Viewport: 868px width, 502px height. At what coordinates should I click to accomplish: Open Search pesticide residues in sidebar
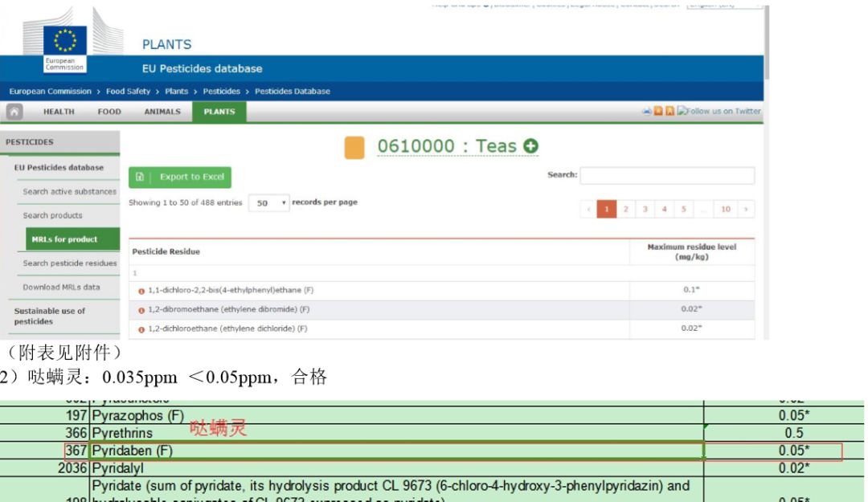(70, 263)
